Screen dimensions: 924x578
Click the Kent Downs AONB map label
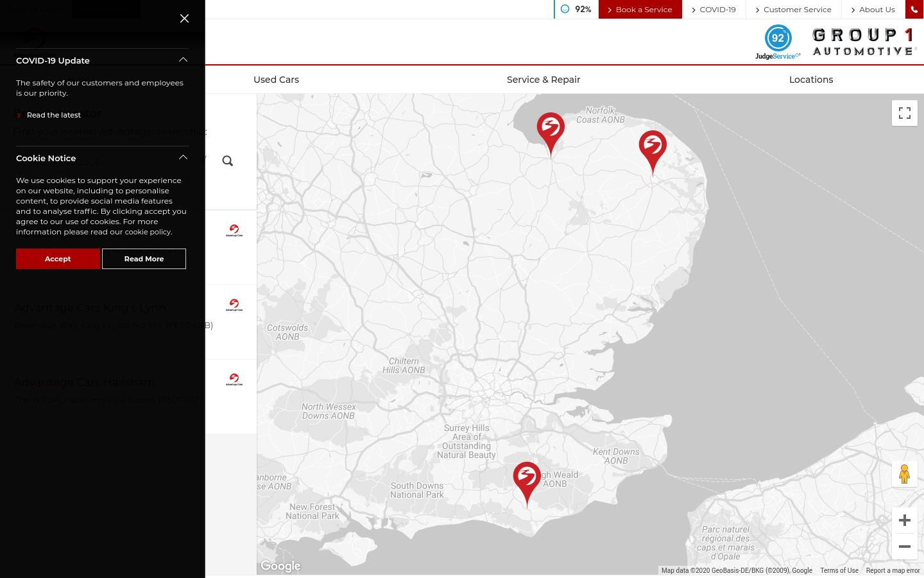[616, 456]
